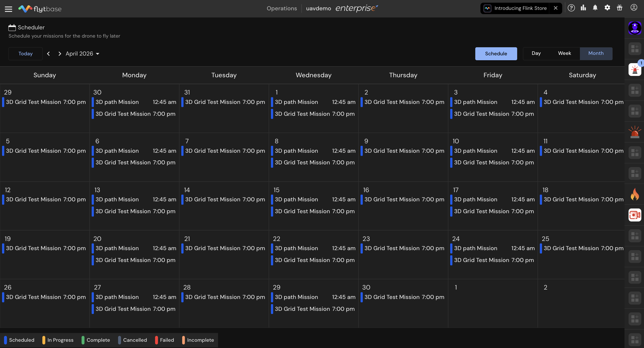644x348 pixels.
Task: Open the alarm siren app with badge
Action: click(x=635, y=70)
